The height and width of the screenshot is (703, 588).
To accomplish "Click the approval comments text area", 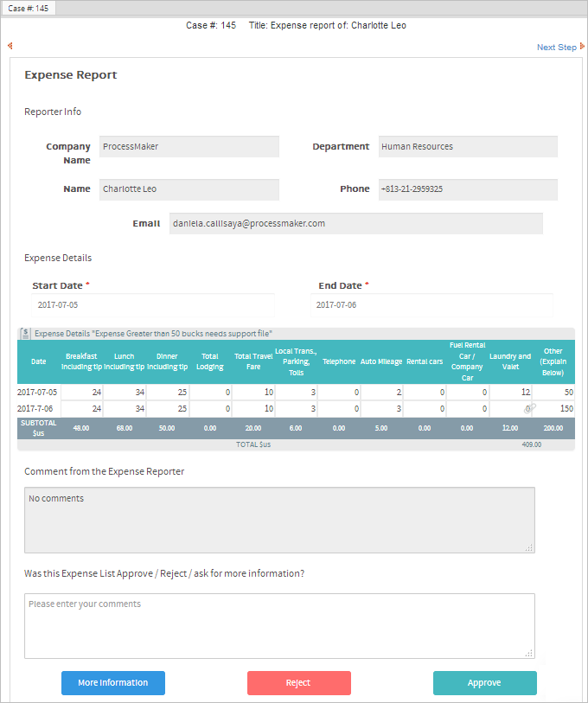I will pyautogui.click(x=278, y=625).
